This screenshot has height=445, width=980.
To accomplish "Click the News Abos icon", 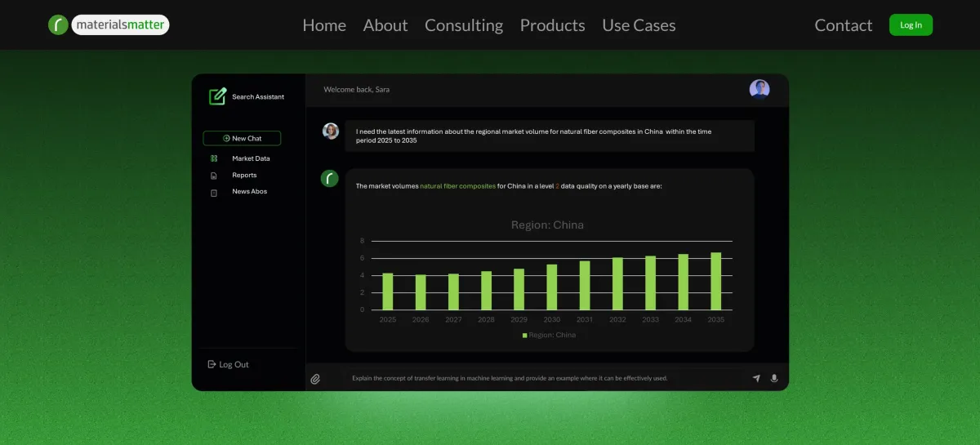I will (214, 192).
